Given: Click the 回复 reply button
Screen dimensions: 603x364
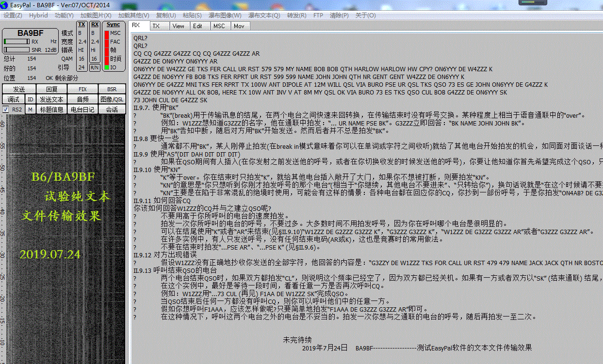Looking at the screenshot, I should (52, 89).
